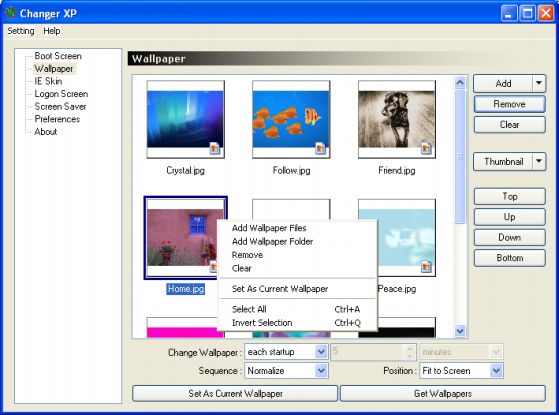Expand the Sequence 'Normalize' combo box
This screenshot has height=415, width=559.
(321, 371)
